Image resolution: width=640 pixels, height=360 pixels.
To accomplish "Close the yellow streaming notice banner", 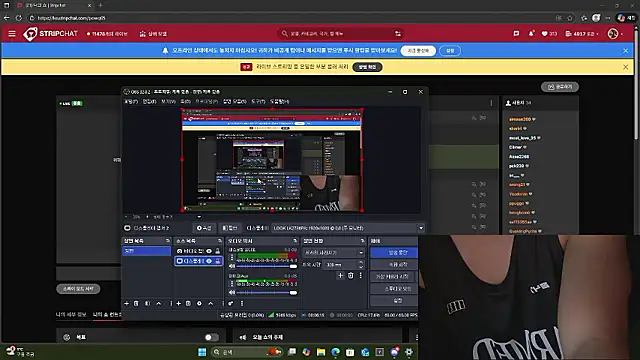I will [626, 67].
